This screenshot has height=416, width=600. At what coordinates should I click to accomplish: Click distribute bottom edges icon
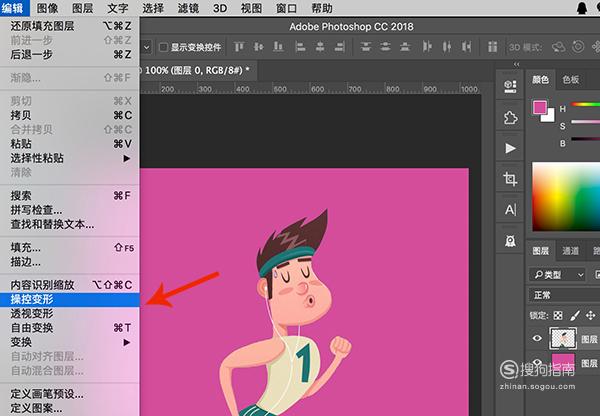pyautogui.click(x=405, y=47)
